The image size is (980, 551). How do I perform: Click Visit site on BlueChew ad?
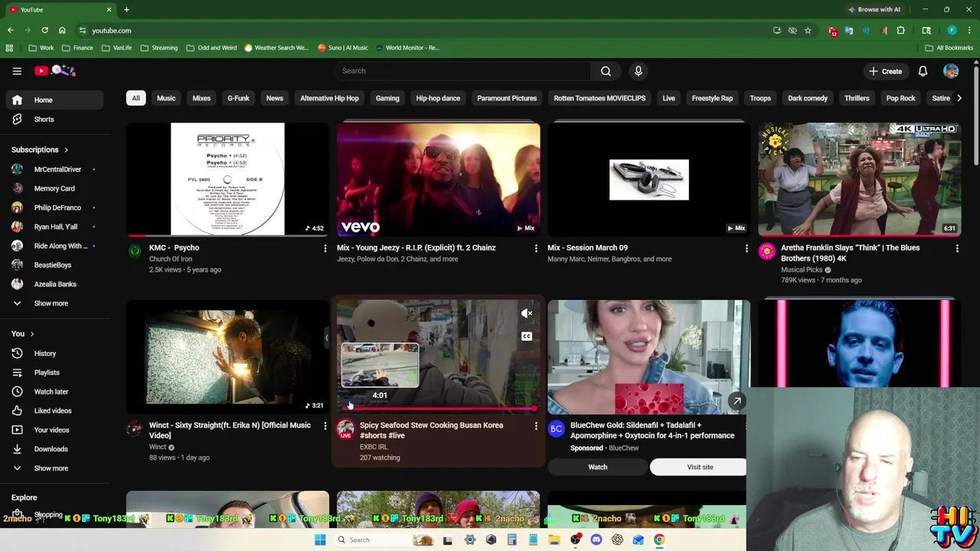coord(700,467)
